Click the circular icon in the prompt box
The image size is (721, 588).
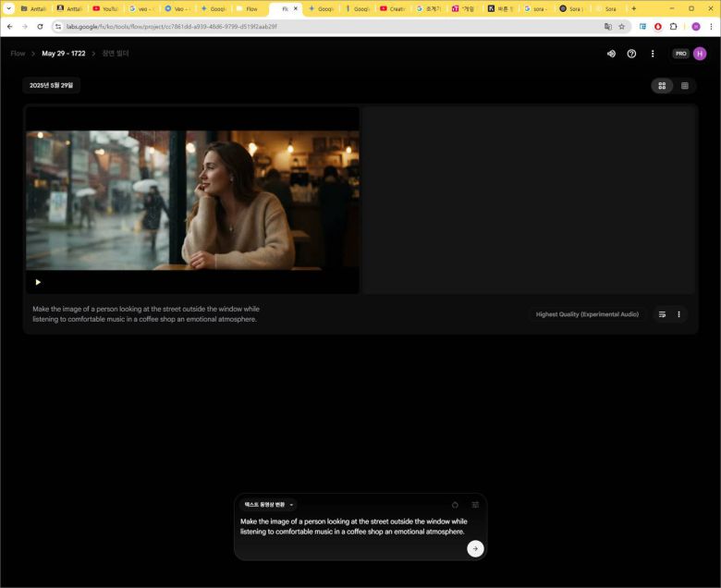point(455,505)
